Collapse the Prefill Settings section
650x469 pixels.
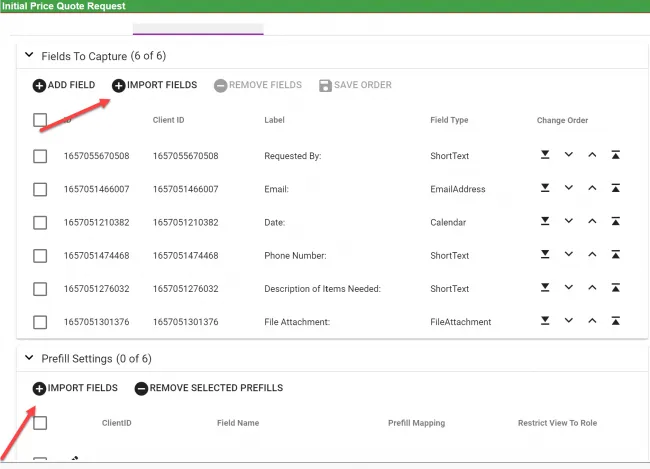pos(28,358)
